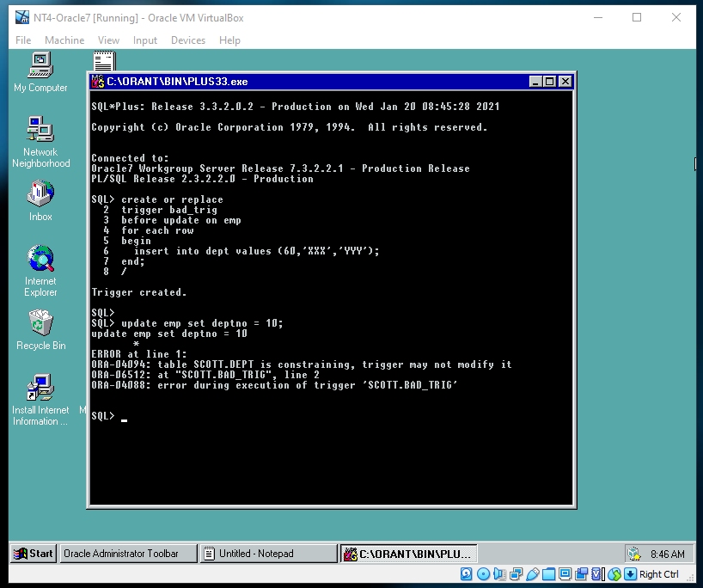Screen dimensions: 703x588
Task: Click the 'insert into dept values' code line
Action: pos(256,251)
